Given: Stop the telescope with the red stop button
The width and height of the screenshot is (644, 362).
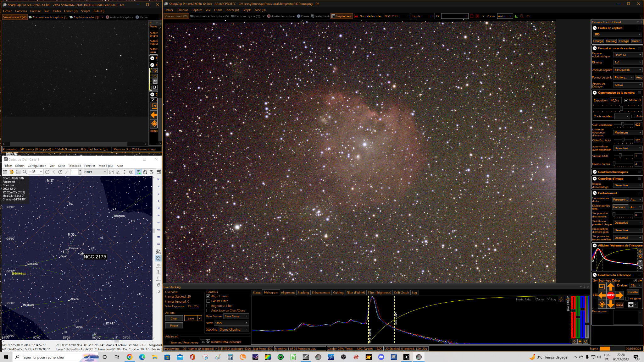Looking at the screenshot, I should [x=611, y=295].
